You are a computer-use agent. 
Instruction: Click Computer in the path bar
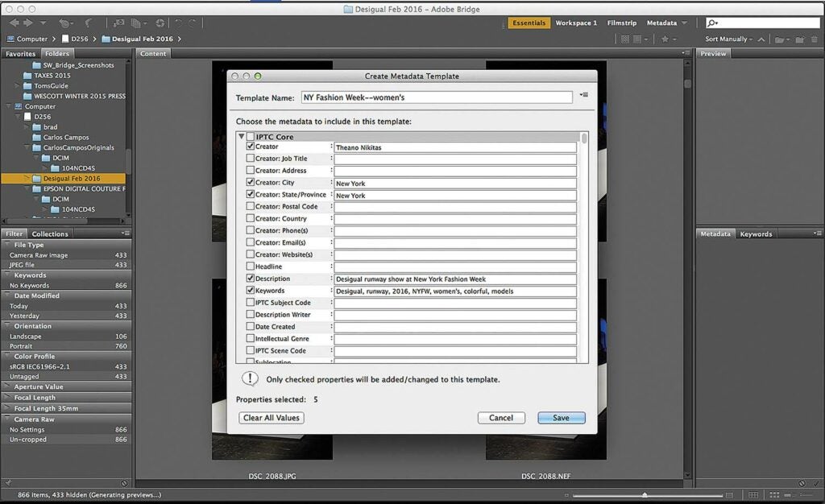pyautogui.click(x=27, y=39)
